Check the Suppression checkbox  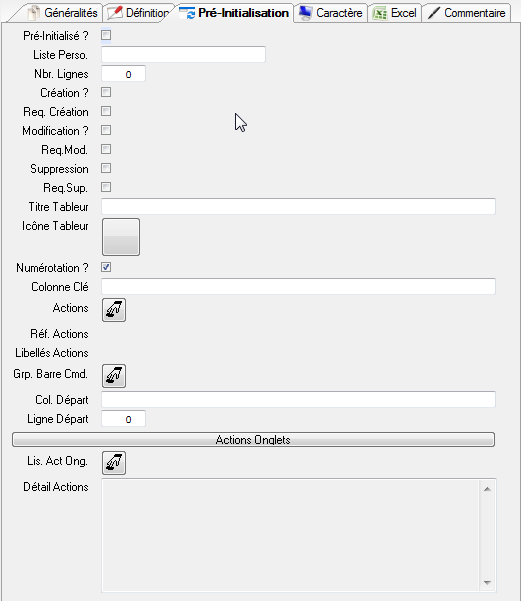click(x=106, y=168)
